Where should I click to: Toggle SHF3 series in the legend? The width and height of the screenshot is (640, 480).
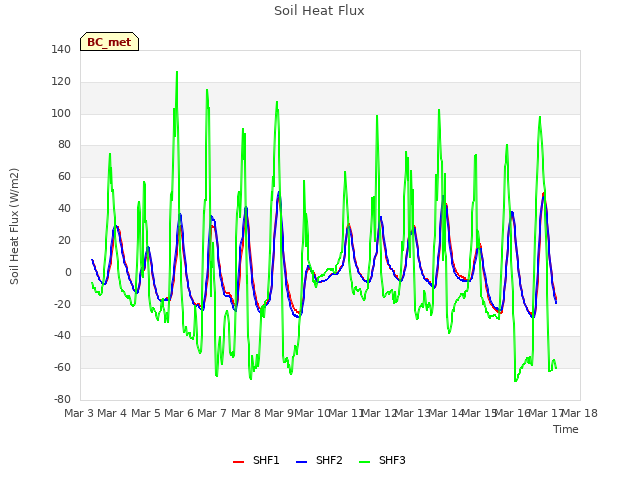point(382,460)
